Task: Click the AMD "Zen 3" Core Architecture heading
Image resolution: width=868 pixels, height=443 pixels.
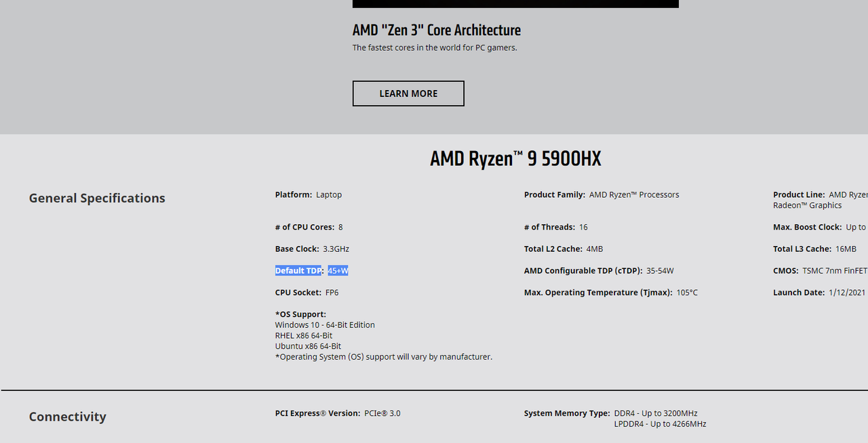Action: [437, 30]
